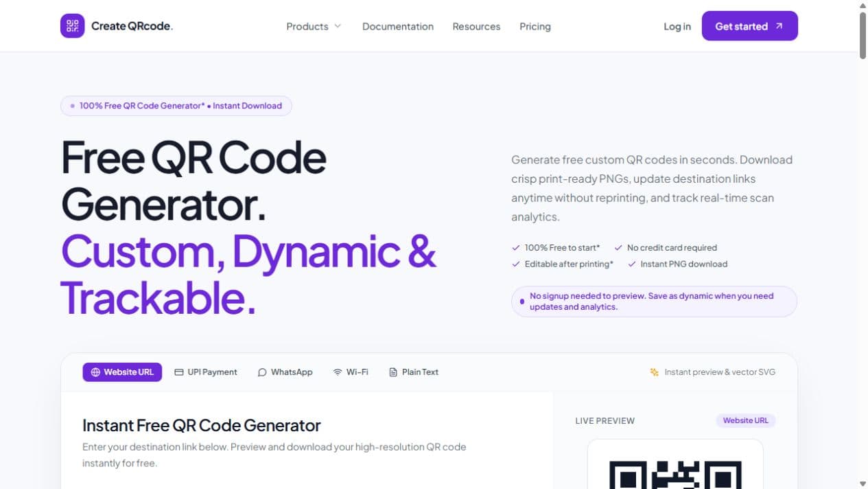Viewport: 868px width, 489px height.
Task: Click the page vertical scrollbar thumb
Action: coord(863,36)
